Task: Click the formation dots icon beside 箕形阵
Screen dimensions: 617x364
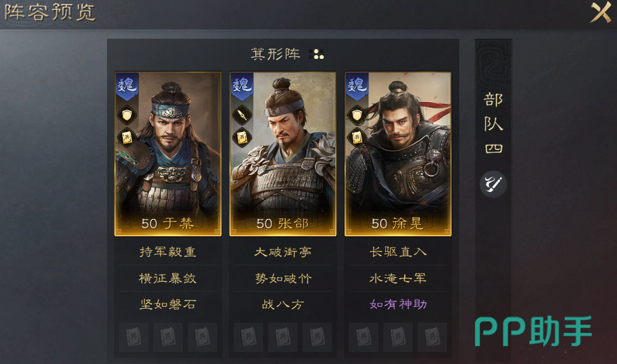Action: 316,54
